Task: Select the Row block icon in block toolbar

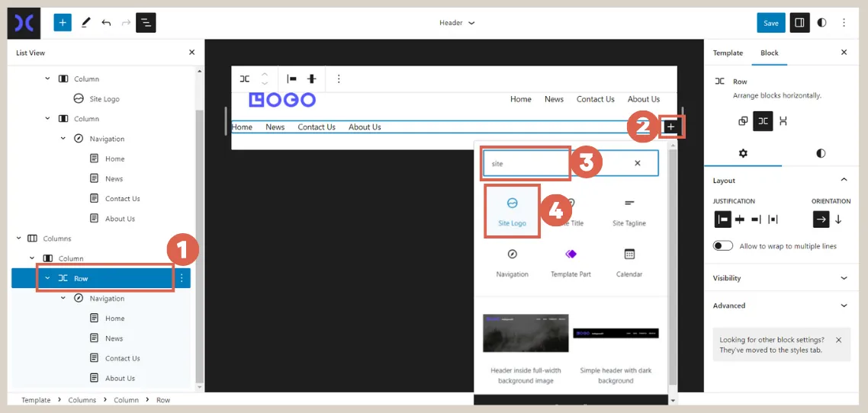Action: click(245, 79)
